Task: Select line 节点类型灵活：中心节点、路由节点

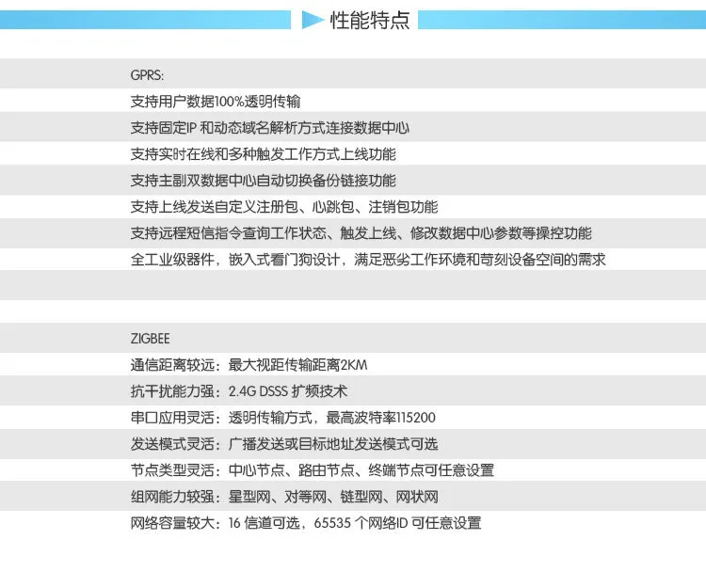Action: tap(312, 470)
